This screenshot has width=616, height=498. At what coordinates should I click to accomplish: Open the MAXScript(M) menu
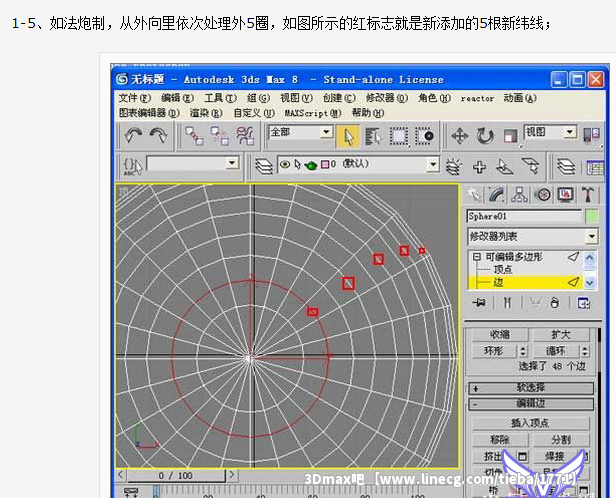click(313, 113)
